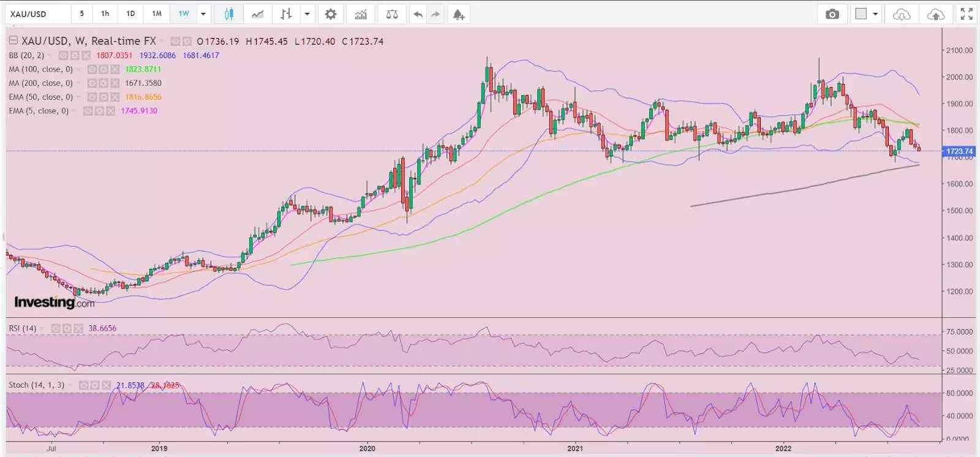Select the 1D timeframe
This screenshot has width=980, height=457.
coord(130,13)
